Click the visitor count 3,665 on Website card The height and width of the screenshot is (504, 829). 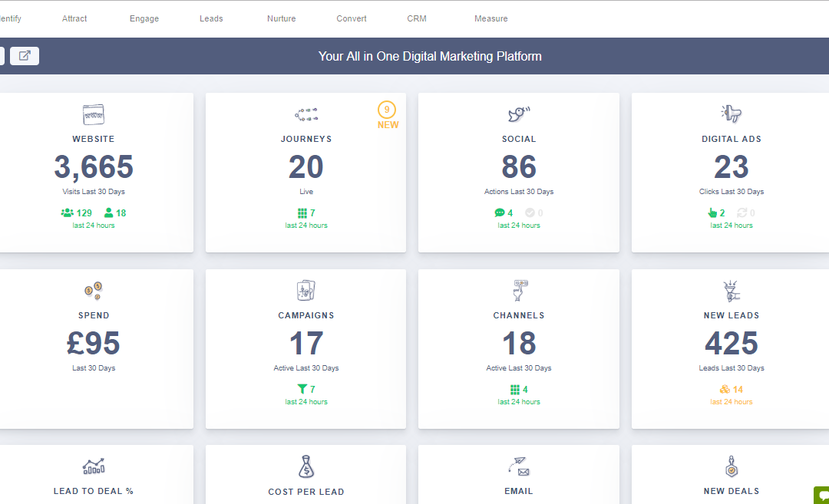[94, 167]
